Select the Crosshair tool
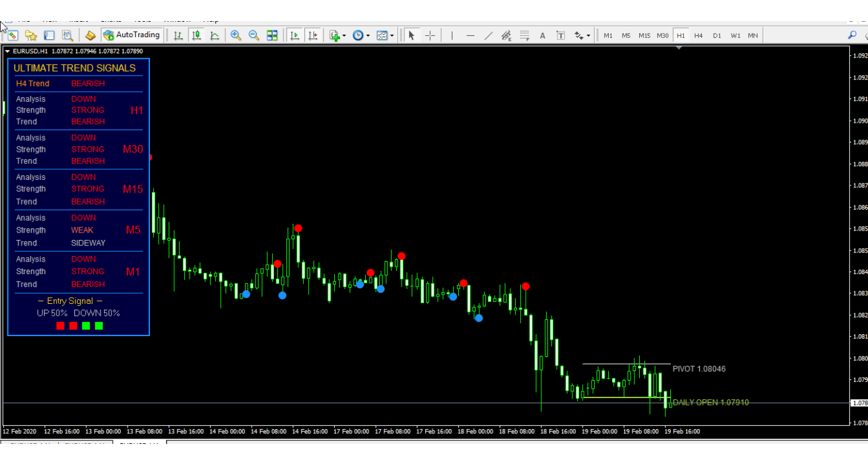The width and height of the screenshot is (868, 465). [x=430, y=35]
